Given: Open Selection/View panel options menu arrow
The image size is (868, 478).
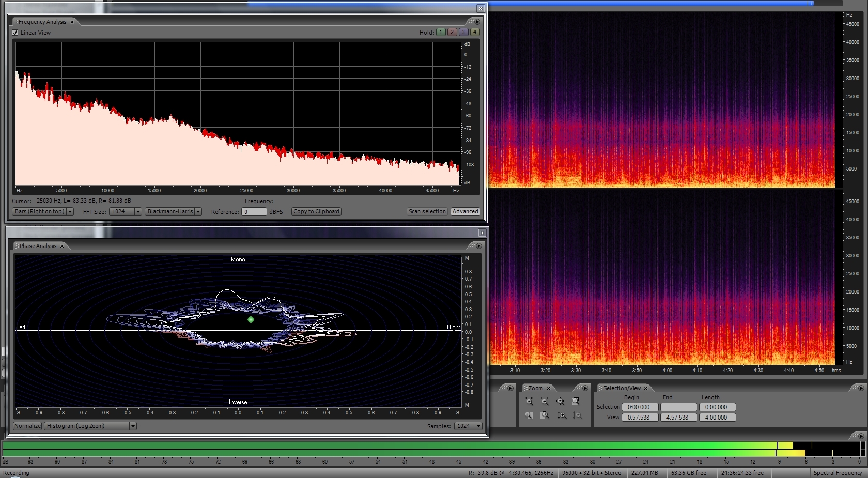Looking at the screenshot, I should coord(861,388).
